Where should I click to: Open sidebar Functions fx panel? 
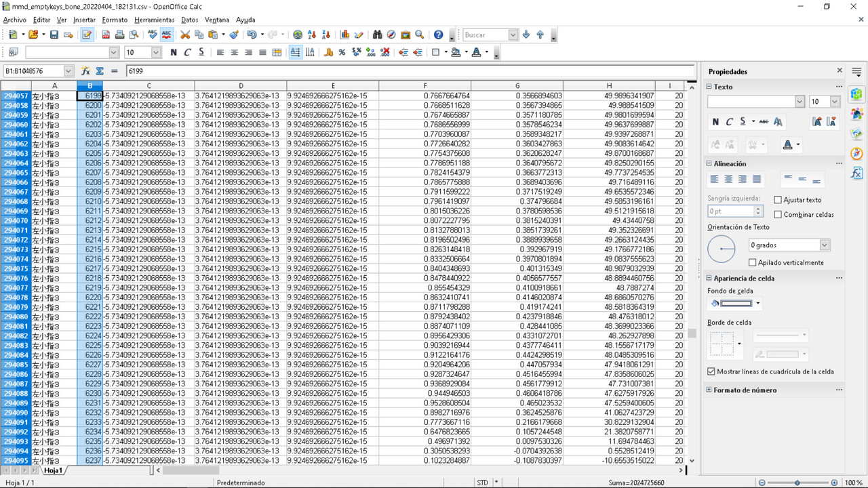pos(856,173)
